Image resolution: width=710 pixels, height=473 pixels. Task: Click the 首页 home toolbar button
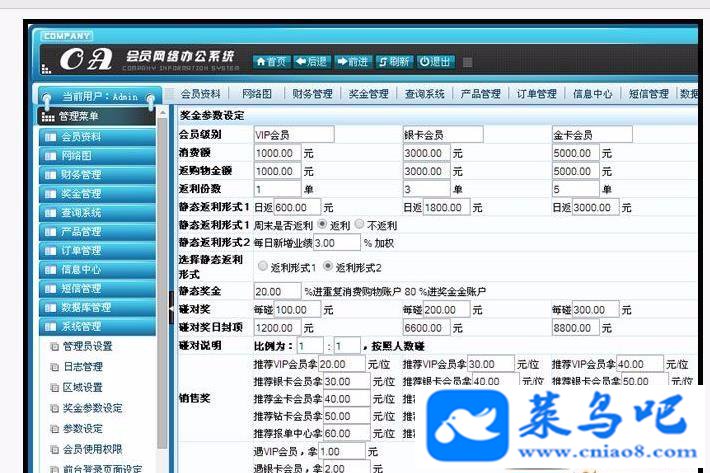271,62
